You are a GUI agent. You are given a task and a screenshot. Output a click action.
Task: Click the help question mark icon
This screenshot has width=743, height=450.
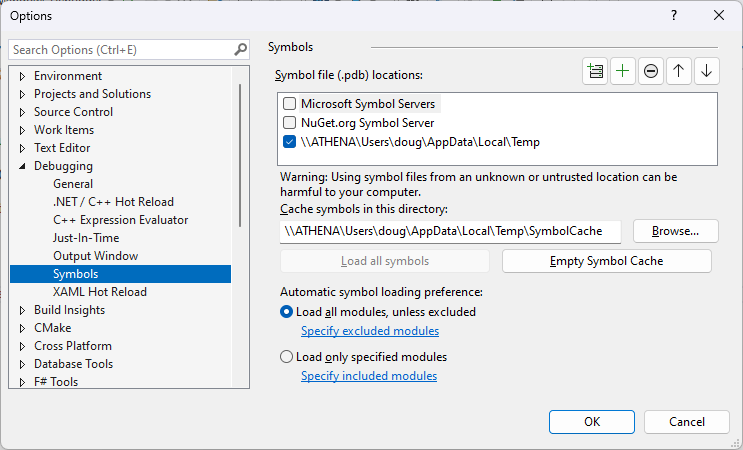coord(673,15)
